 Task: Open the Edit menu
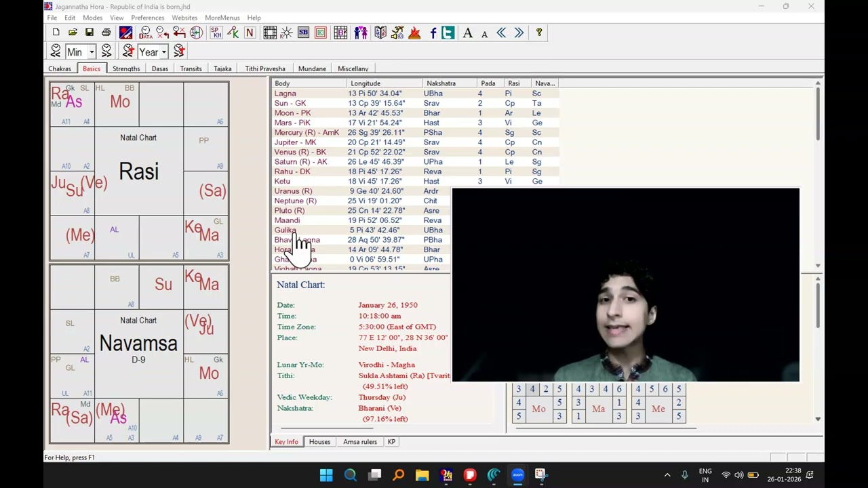(x=70, y=18)
